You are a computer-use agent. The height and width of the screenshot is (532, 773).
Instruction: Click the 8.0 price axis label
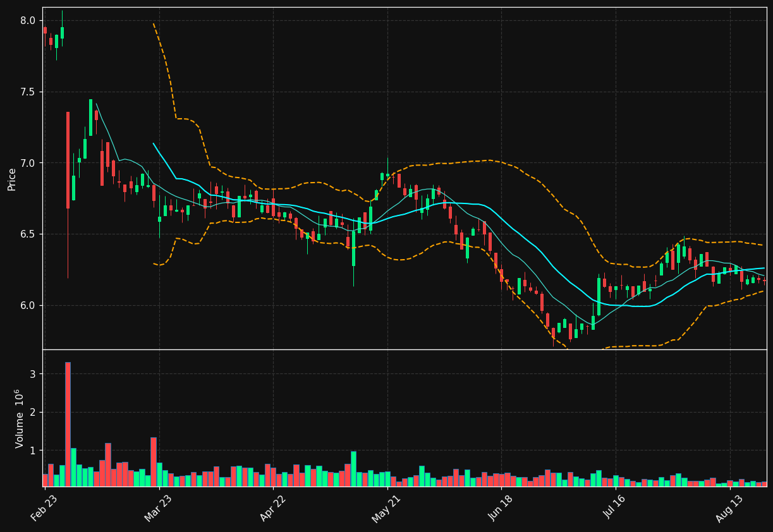coord(28,21)
